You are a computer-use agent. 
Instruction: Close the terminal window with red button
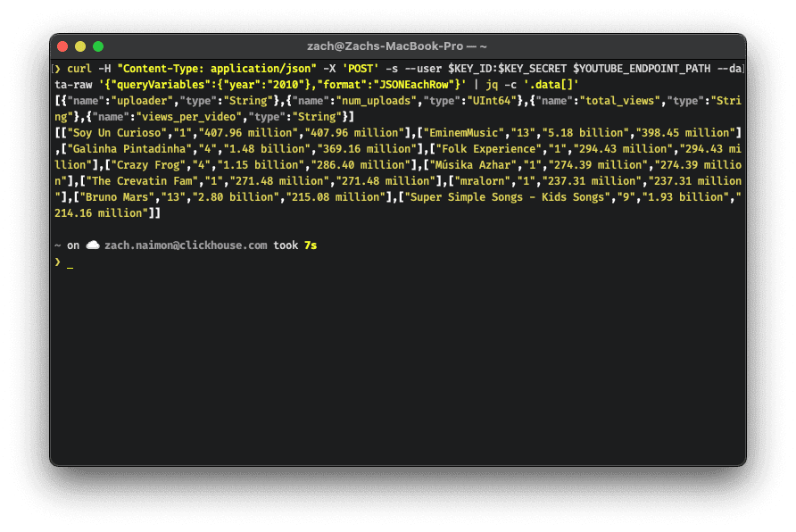tap(62, 46)
